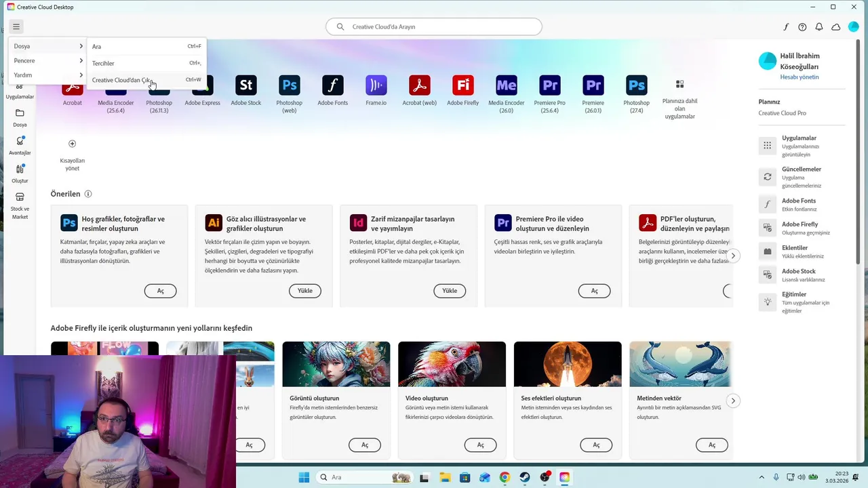This screenshot has width=868, height=488.
Task: Click Yükle on the Illustrator suggestion card
Action: pyautogui.click(x=305, y=291)
